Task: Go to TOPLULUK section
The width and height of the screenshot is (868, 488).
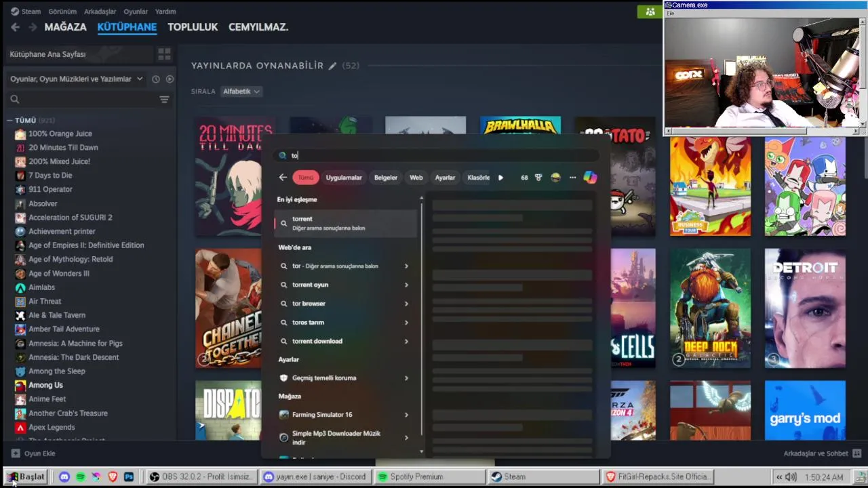Action: [193, 27]
